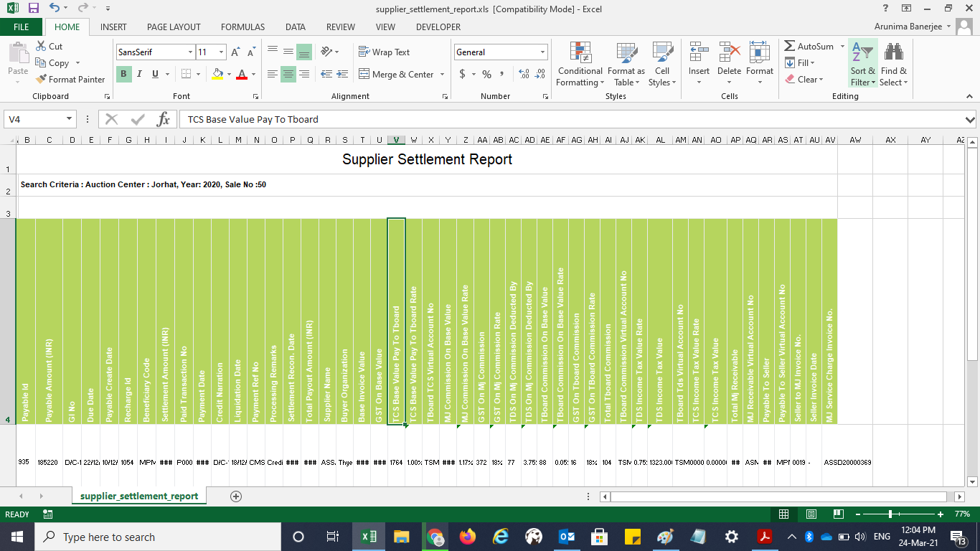Toggle Italic formatting
This screenshot has width=980, height=551.
[x=139, y=74]
